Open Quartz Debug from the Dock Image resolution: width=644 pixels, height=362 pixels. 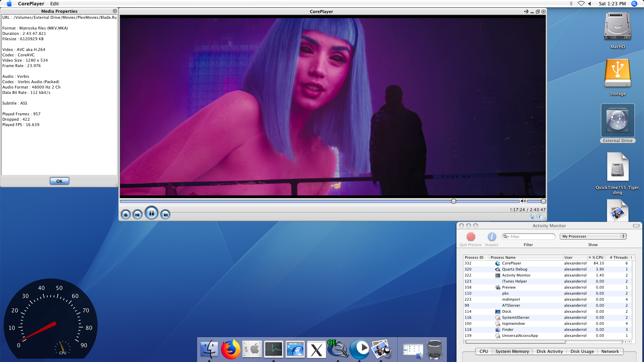(x=337, y=349)
